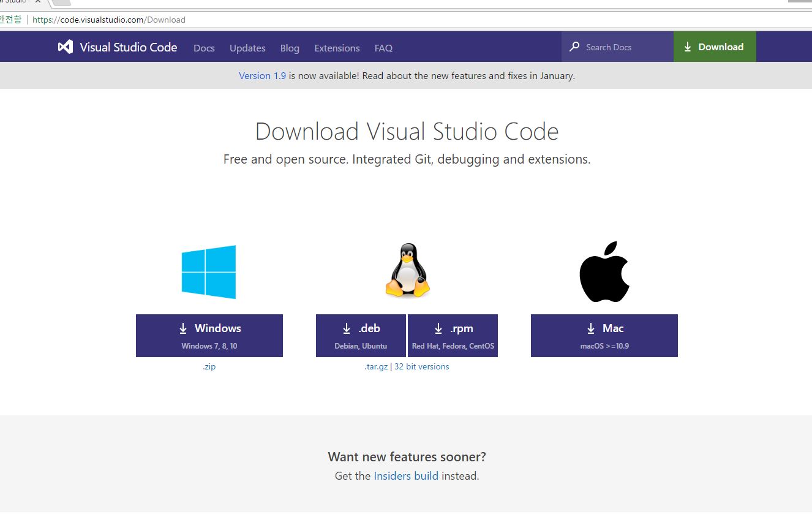Click the magnifier icon in Search Docs

(x=574, y=47)
